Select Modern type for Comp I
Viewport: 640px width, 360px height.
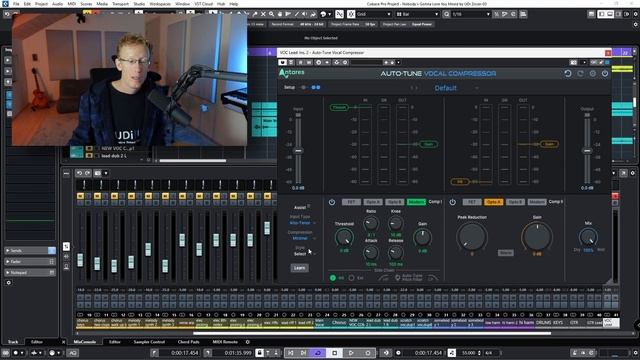coord(416,202)
